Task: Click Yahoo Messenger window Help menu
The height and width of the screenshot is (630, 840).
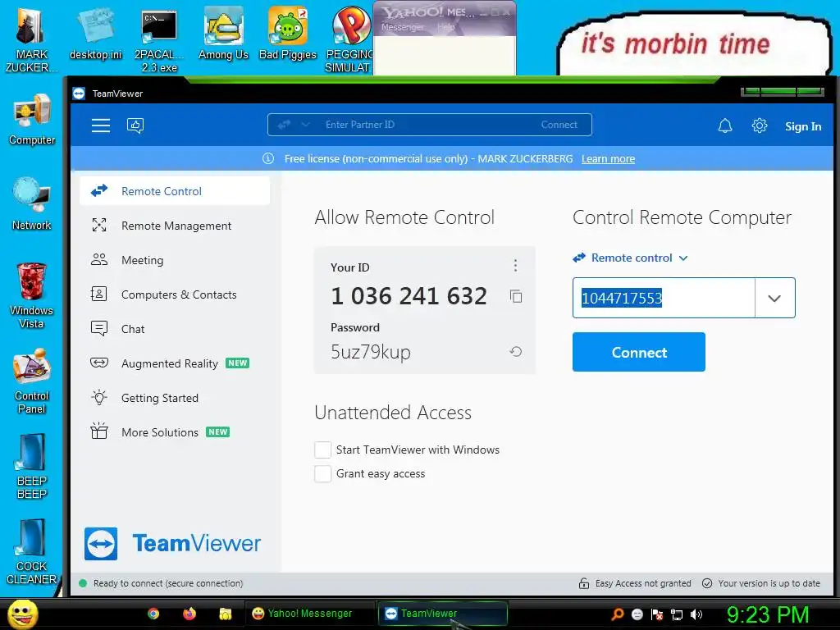Action: click(x=445, y=27)
